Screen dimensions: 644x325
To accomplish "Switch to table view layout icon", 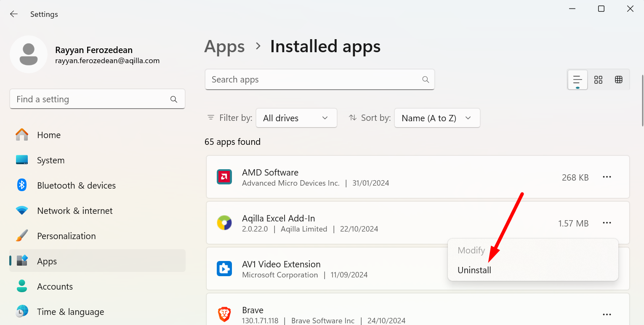I will (x=618, y=80).
